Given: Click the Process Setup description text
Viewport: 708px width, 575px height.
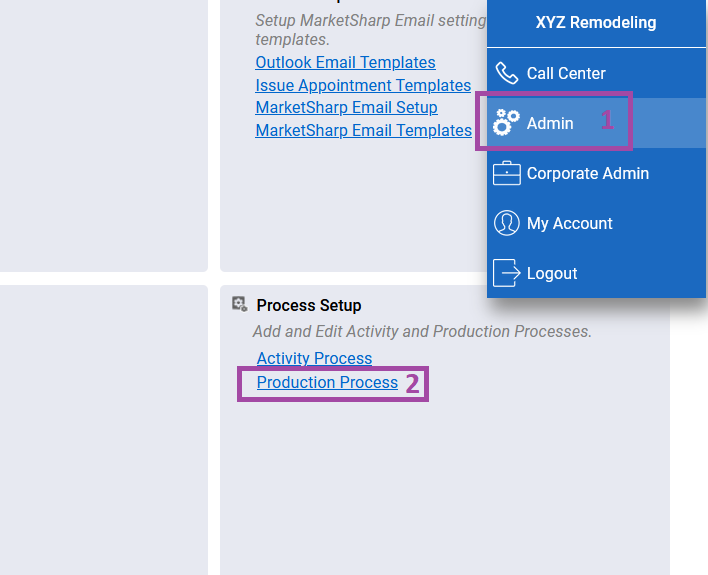Looking at the screenshot, I should coord(422,332).
